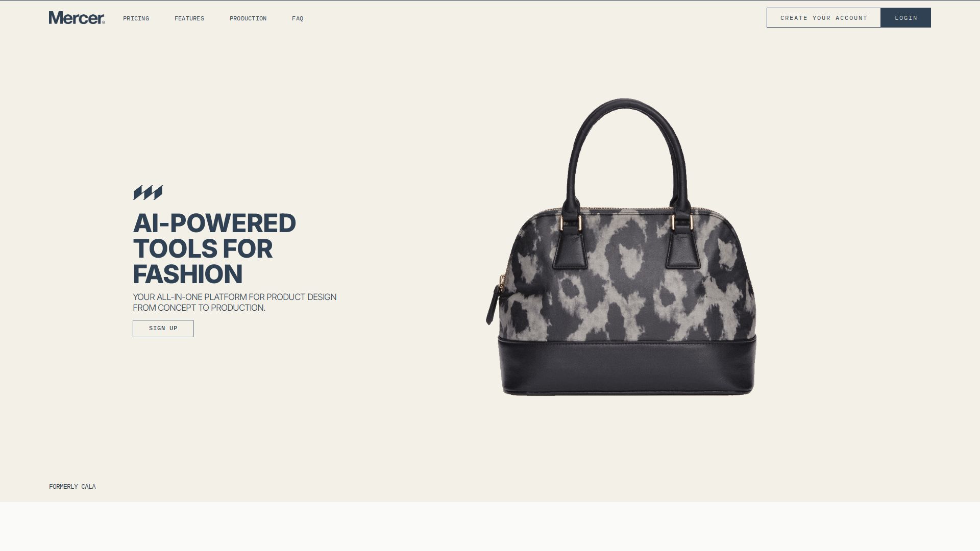980x551 pixels.
Task: Click the Formerly CALA text
Action: tap(72, 487)
